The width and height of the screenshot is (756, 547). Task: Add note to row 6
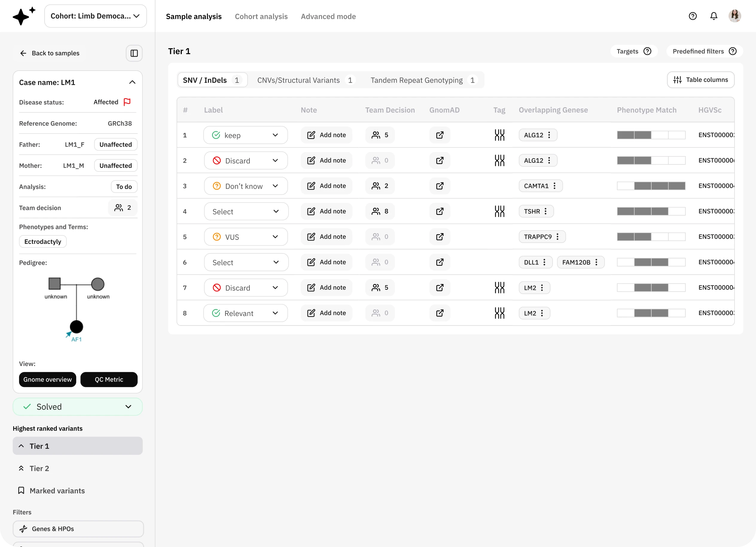pos(326,262)
